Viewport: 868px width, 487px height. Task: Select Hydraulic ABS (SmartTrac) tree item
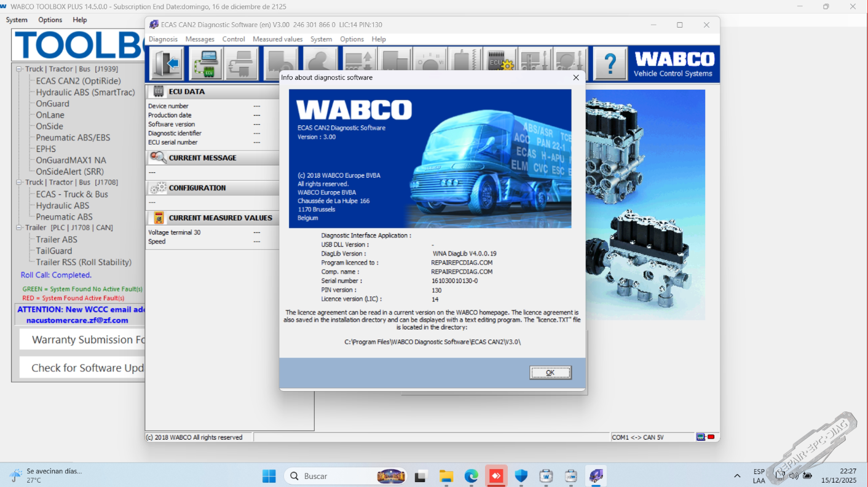(85, 92)
